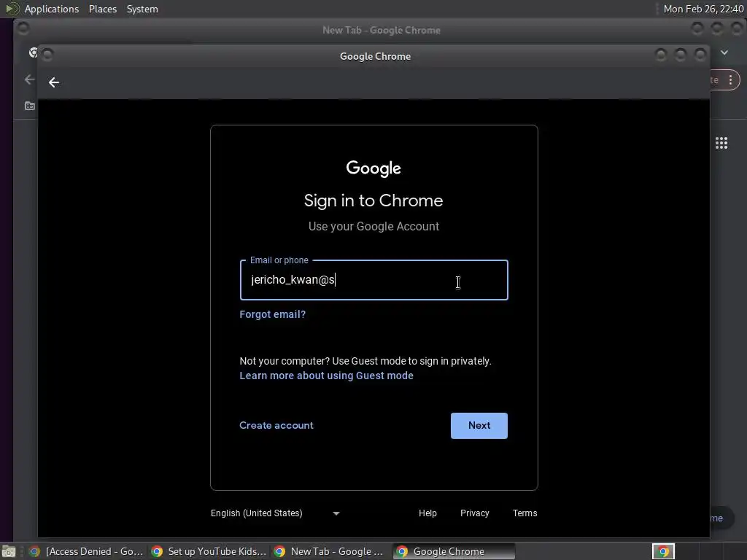The image size is (747, 560).
Task: Click the show desktop icon in taskbar
Action: pyautogui.click(x=9, y=552)
